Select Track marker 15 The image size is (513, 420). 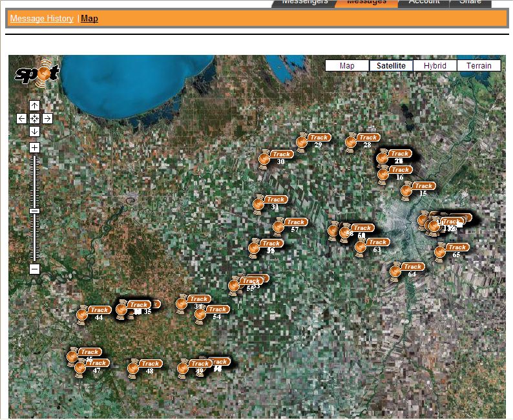[x=418, y=191]
